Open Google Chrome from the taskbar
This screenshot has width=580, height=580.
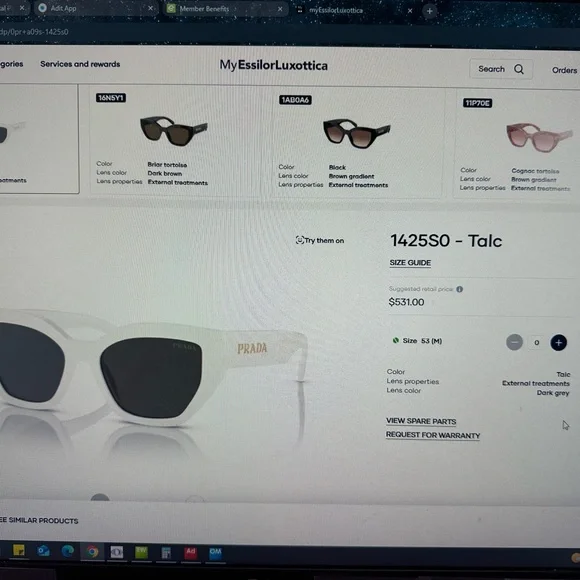tap(92, 552)
